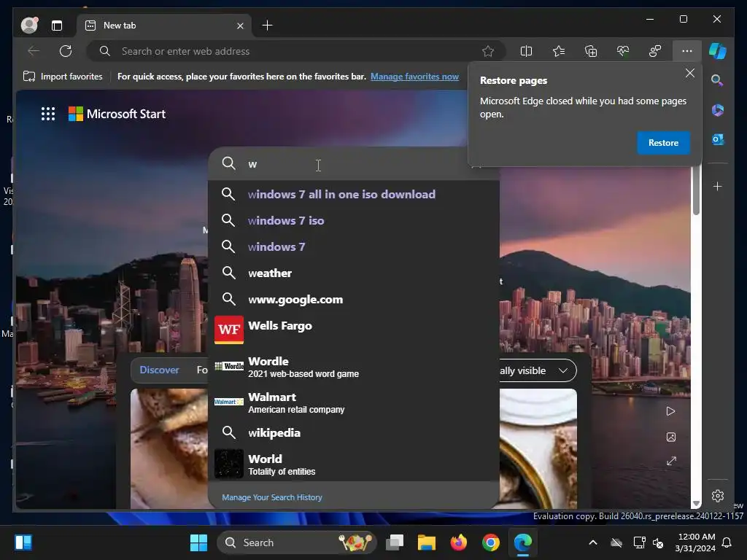Open Browser essentials heart icon
The width and height of the screenshot is (747, 560).
click(x=623, y=51)
